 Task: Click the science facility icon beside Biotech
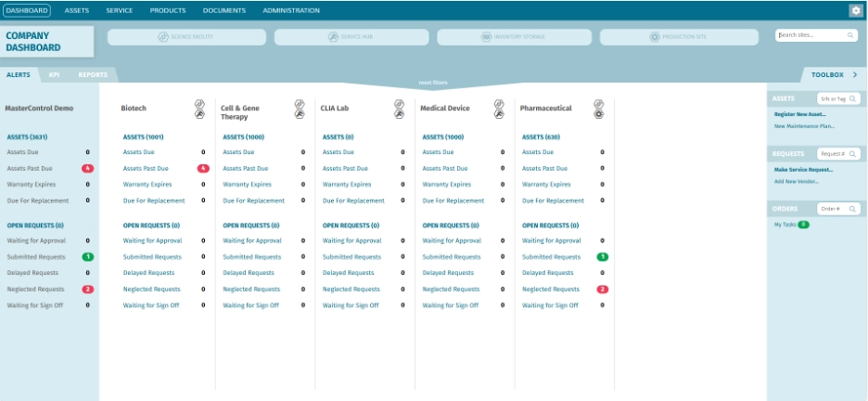tap(198, 104)
